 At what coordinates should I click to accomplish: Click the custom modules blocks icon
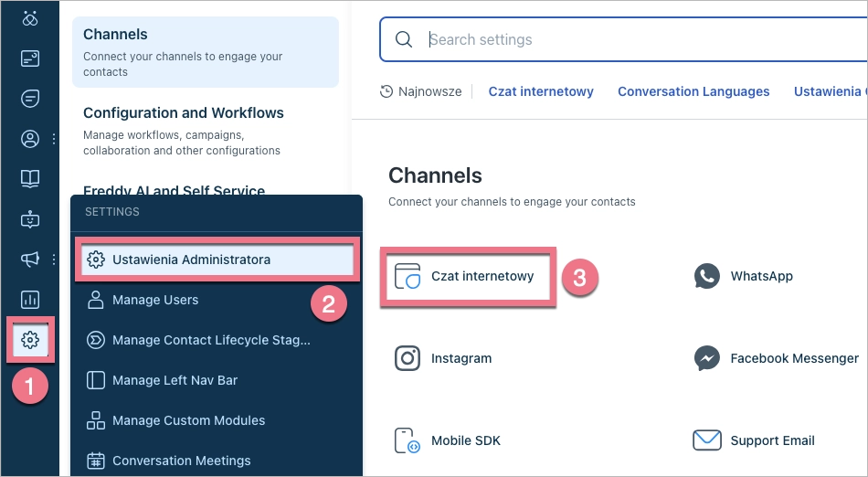pos(96,420)
